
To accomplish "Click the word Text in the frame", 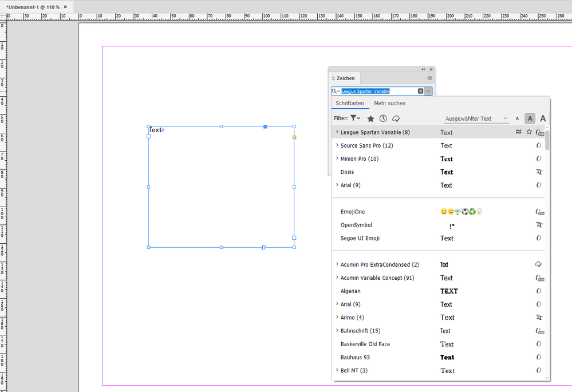I will (155, 130).
